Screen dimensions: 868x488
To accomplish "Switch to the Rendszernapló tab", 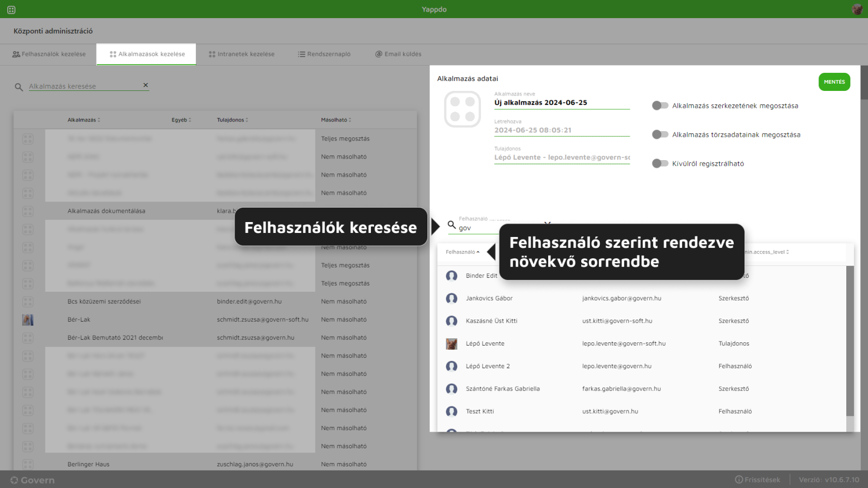I will (329, 54).
